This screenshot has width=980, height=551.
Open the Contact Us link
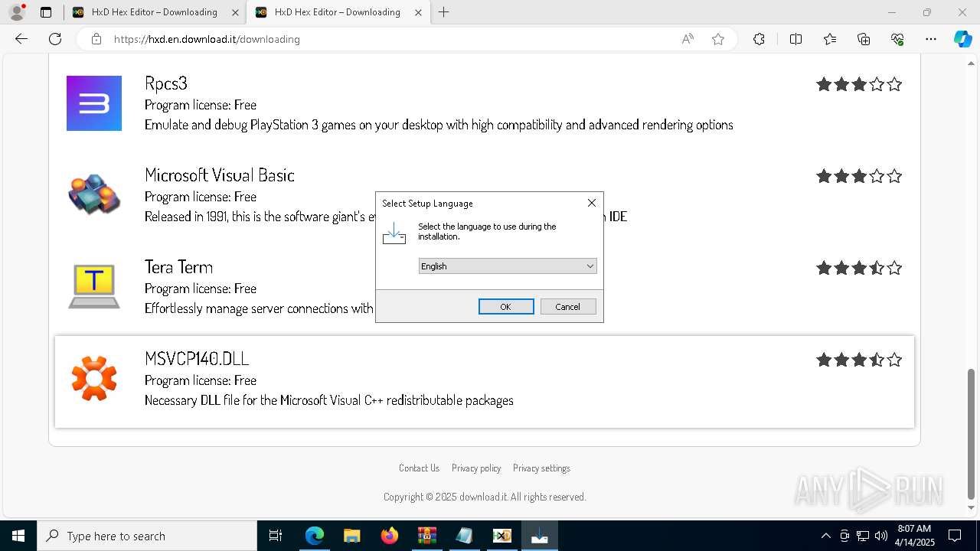pyautogui.click(x=419, y=468)
